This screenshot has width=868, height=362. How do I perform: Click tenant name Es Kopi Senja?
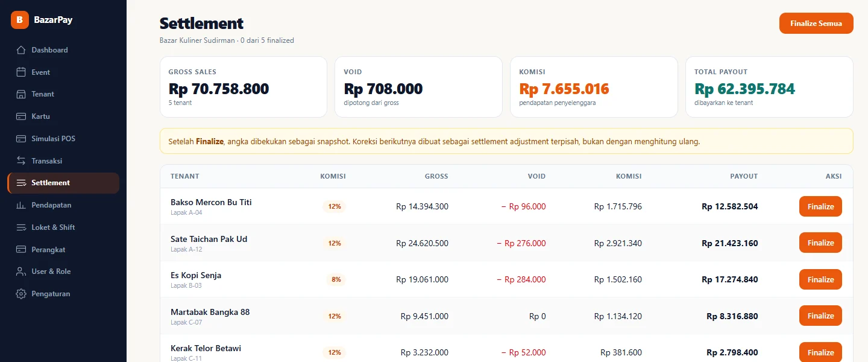(x=196, y=275)
